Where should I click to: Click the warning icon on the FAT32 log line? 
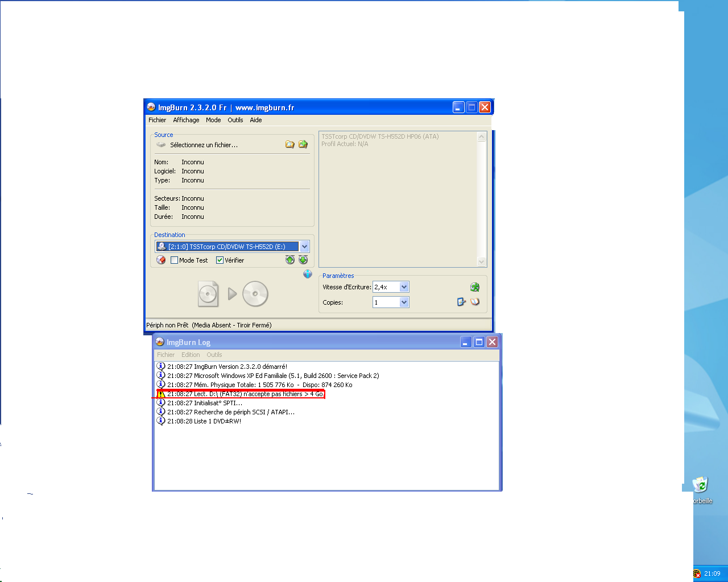pos(161,394)
